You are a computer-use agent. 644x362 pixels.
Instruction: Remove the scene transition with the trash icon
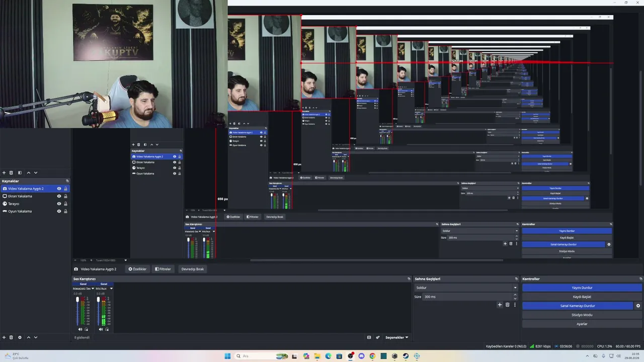(507, 305)
